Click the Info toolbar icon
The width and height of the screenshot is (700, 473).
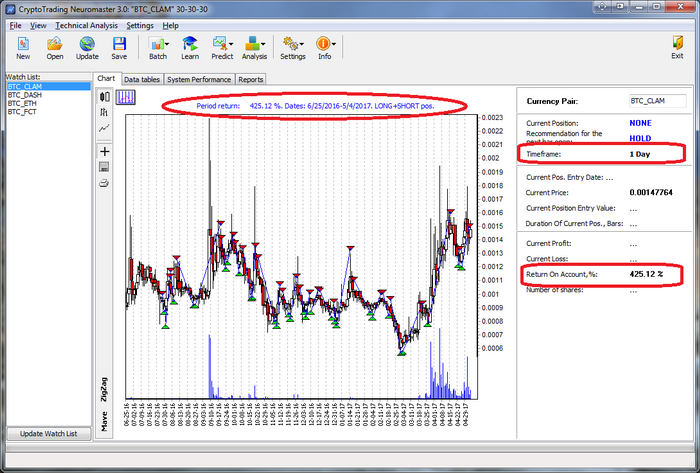point(323,44)
